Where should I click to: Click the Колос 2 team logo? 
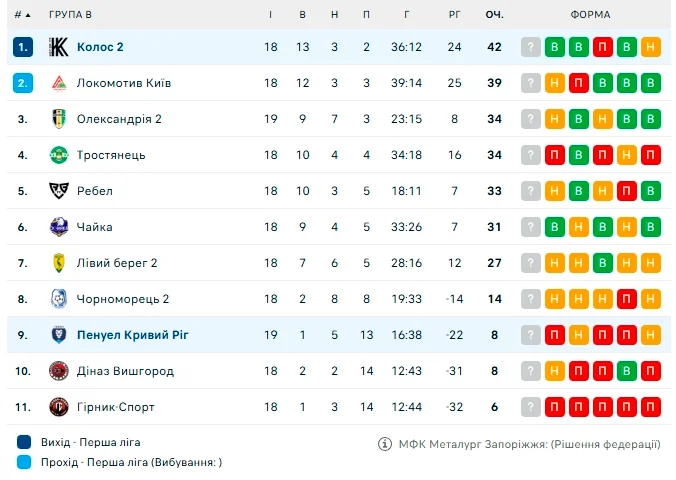pyautogui.click(x=58, y=47)
